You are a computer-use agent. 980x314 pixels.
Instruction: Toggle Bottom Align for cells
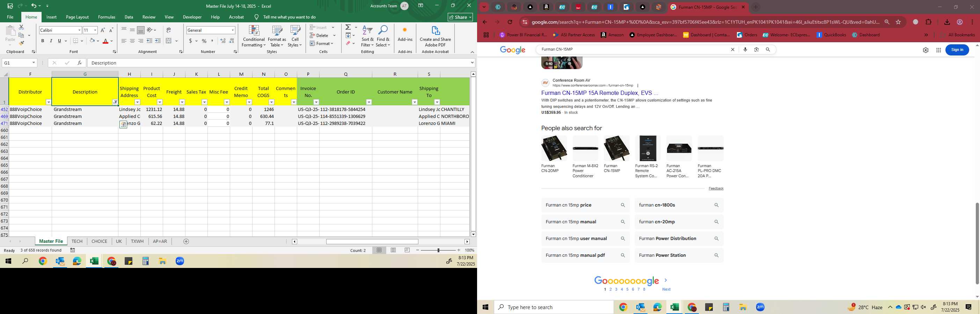pyautogui.click(x=141, y=30)
